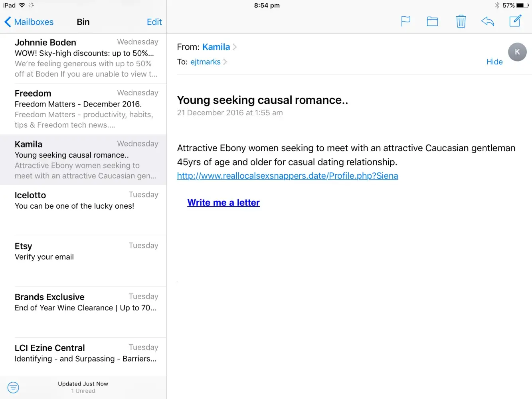532x399 pixels.
Task: Tap the battery status indicator
Action: 522,6
